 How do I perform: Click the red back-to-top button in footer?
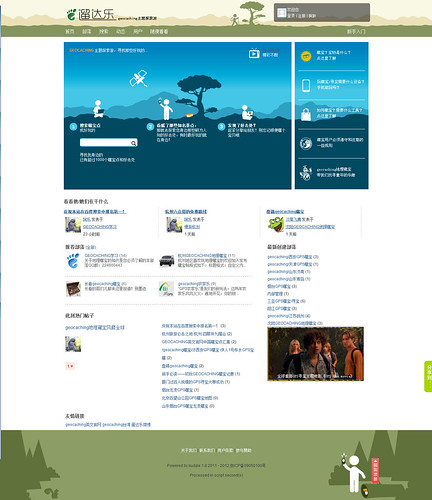(375, 470)
